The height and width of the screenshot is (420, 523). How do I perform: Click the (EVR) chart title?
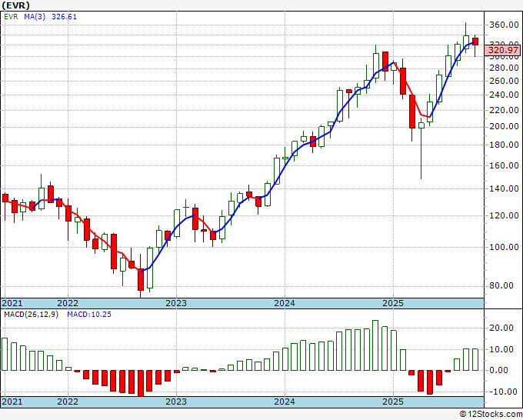pyautogui.click(x=15, y=5)
